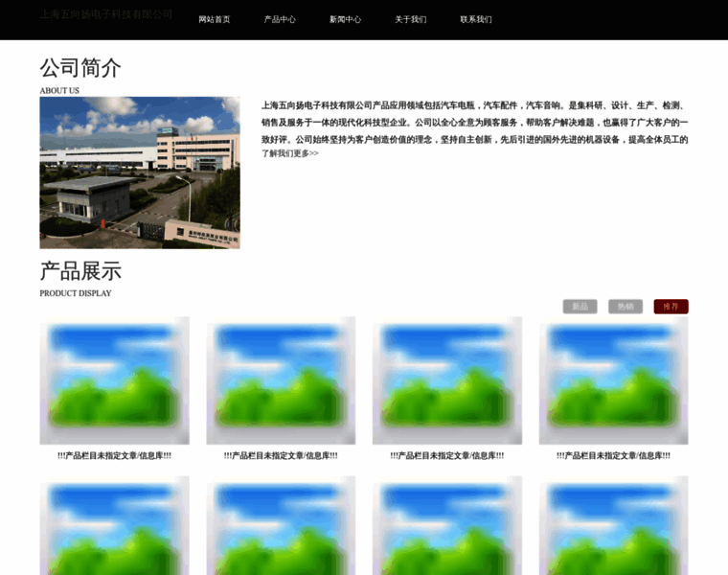Click the 产品展示 heading
728x575 pixels.
(80, 271)
